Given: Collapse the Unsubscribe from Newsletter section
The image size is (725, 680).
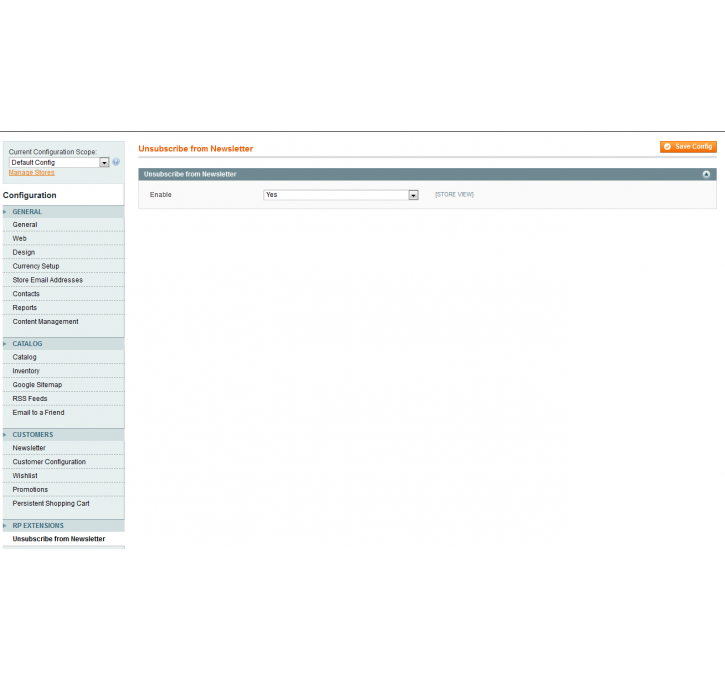Looking at the screenshot, I should [x=706, y=174].
